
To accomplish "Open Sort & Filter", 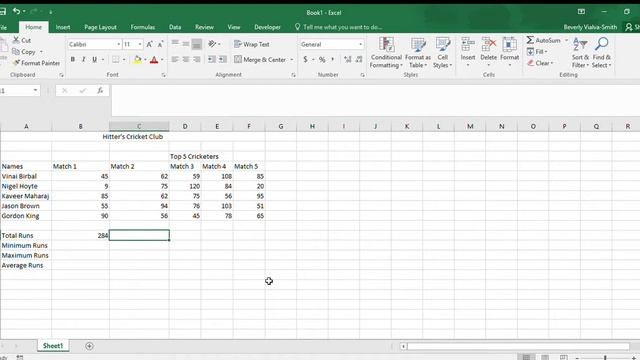I will pos(580,52).
